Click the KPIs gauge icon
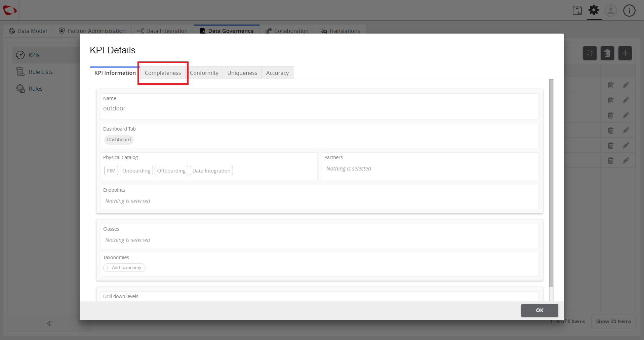This screenshot has width=644, height=340. pos(21,55)
